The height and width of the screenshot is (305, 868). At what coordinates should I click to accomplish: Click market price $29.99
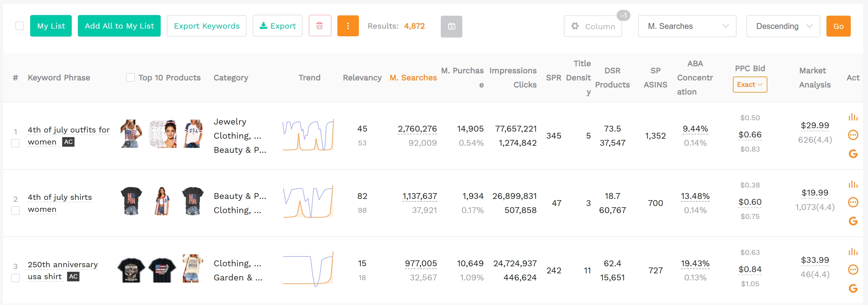coord(815,125)
